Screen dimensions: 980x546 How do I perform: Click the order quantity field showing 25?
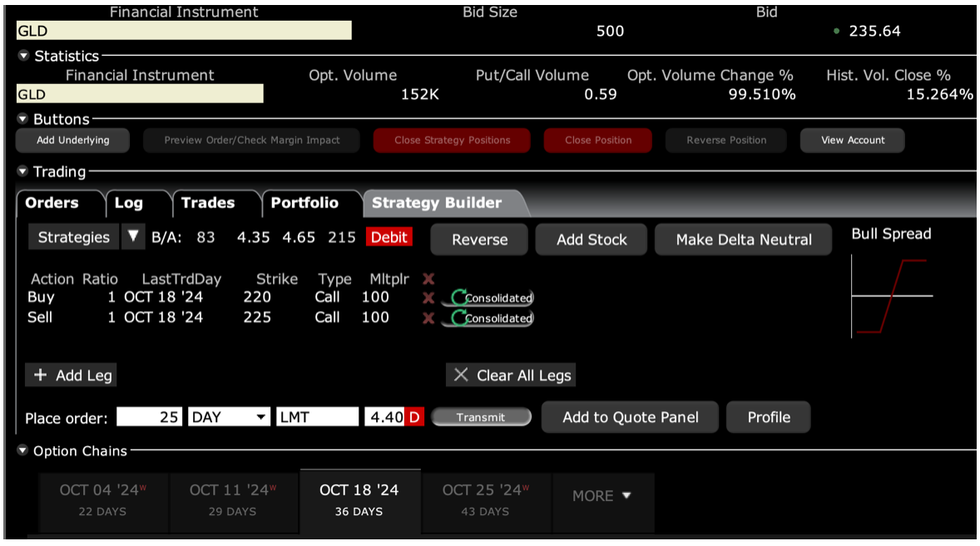[x=150, y=416]
